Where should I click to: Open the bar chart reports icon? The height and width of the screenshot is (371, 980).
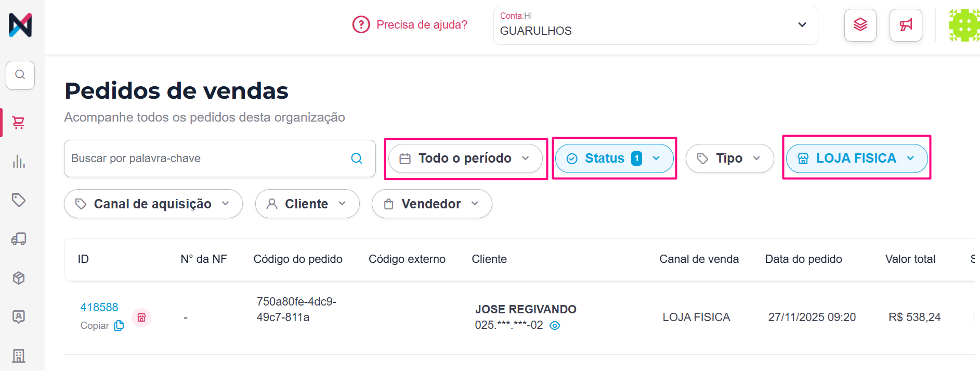[x=19, y=162]
